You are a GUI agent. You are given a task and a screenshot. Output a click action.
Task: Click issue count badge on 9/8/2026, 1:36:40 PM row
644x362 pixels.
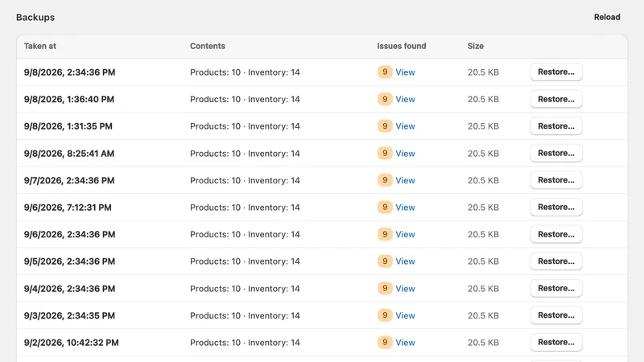(385, 99)
